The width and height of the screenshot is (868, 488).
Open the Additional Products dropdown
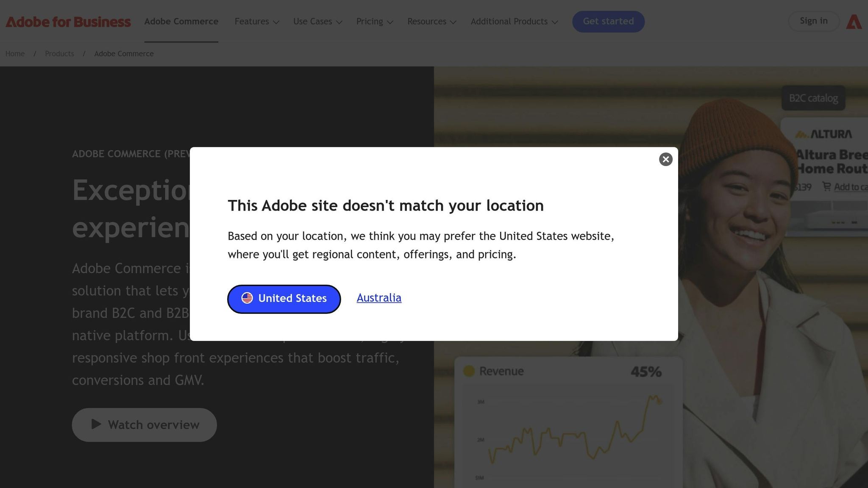pyautogui.click(x=514, y=22)
